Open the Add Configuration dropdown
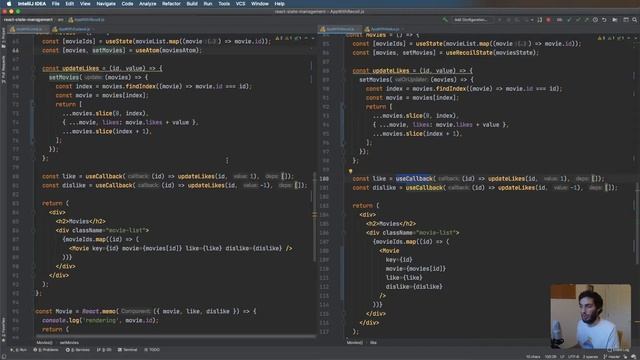The image size is (640, 360). click(x=473, y=20)
